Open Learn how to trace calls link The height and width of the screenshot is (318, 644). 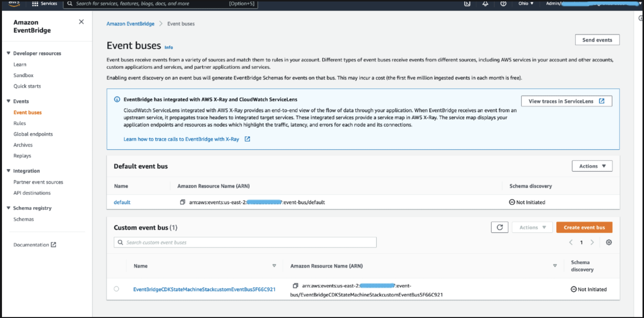pos(181,139)
